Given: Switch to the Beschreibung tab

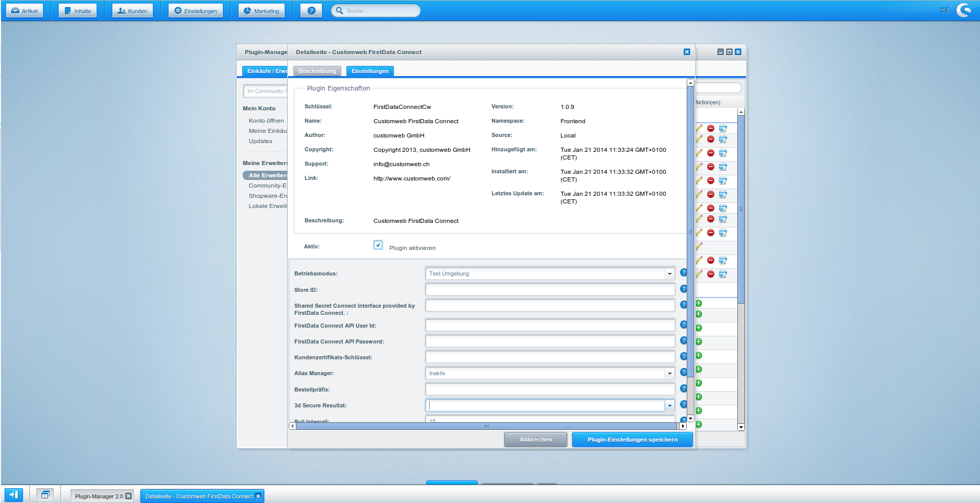Looking at the screenshot, I should point(317,71).
